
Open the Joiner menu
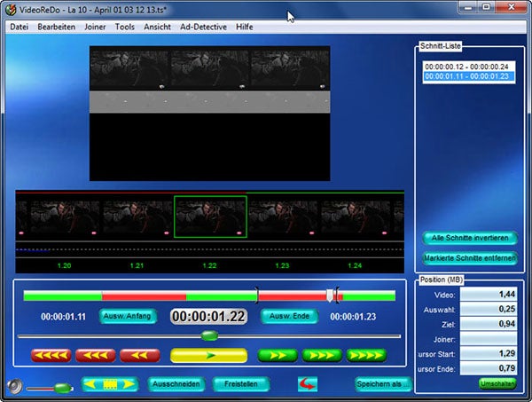(95, 27)
